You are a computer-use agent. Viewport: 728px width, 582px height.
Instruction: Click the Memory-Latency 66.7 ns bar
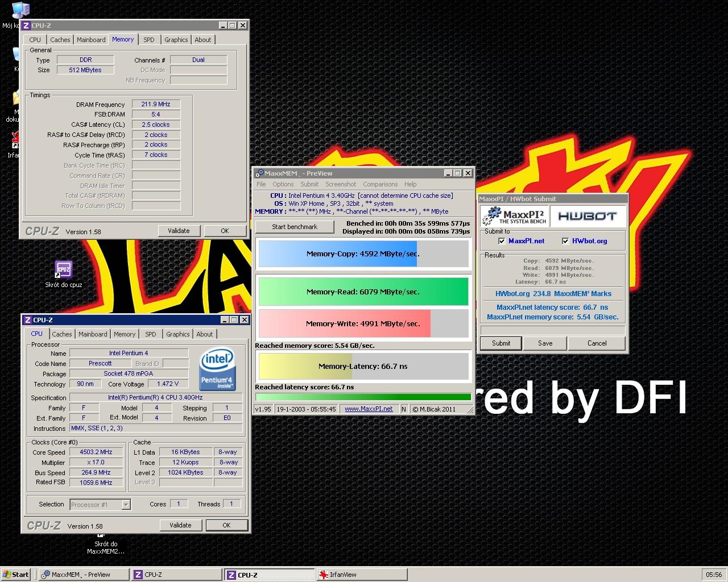(x=363, y=366)
